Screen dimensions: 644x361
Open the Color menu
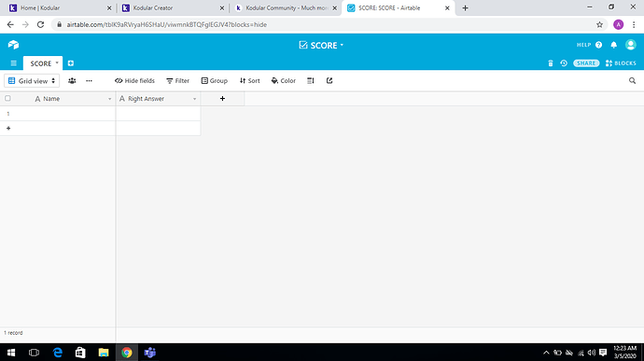(284, 81)
